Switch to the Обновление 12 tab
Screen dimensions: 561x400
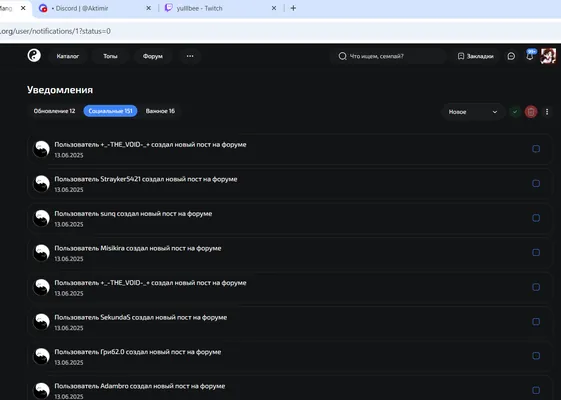pyautogui.click(x=54, y=111)
